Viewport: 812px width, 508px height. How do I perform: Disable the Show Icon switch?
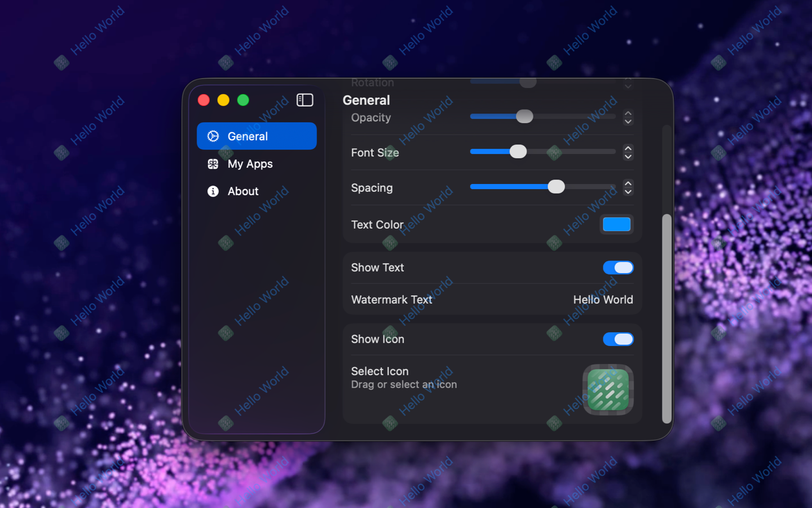pos(617,339)
